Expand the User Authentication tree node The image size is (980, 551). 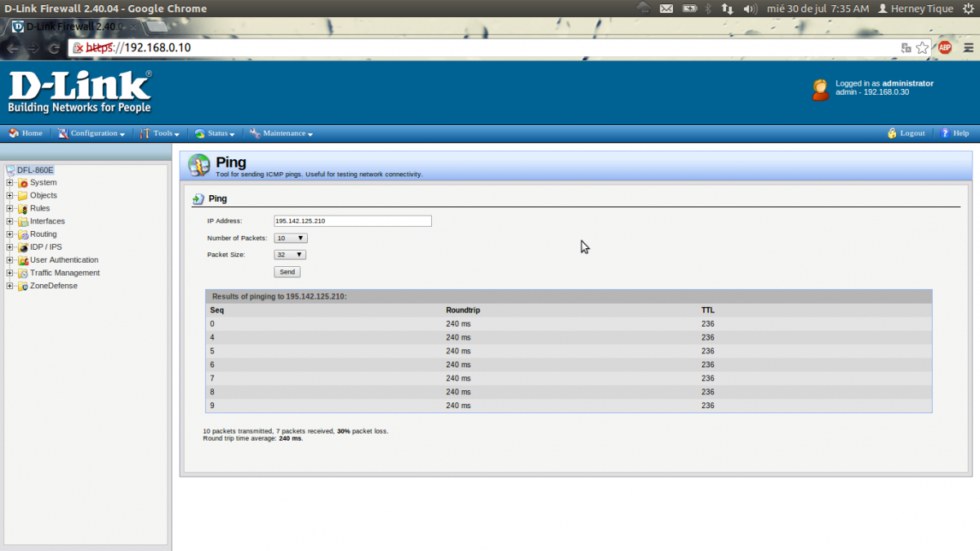coord(10,260)
